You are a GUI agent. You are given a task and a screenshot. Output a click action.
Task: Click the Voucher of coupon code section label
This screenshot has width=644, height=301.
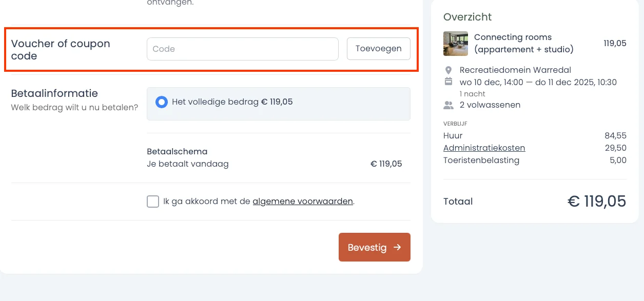(x=60, y=50)
